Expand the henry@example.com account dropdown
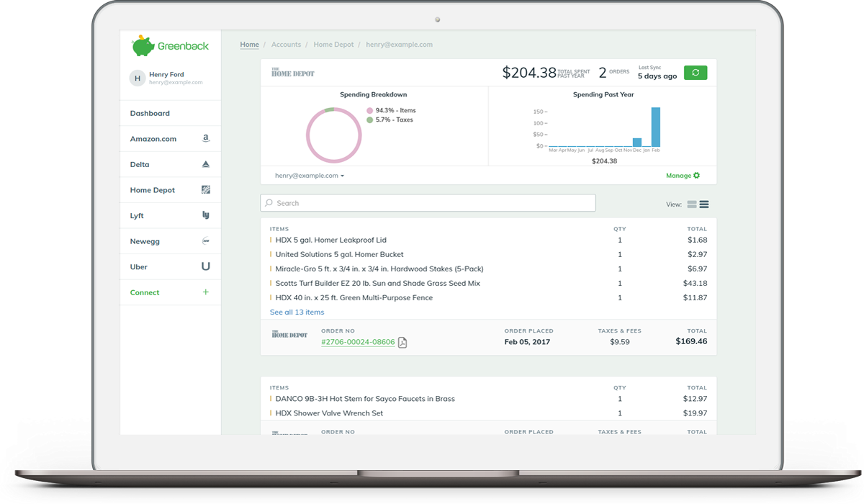Viewport: 864px width, 504px height. (x=310, y=176)
